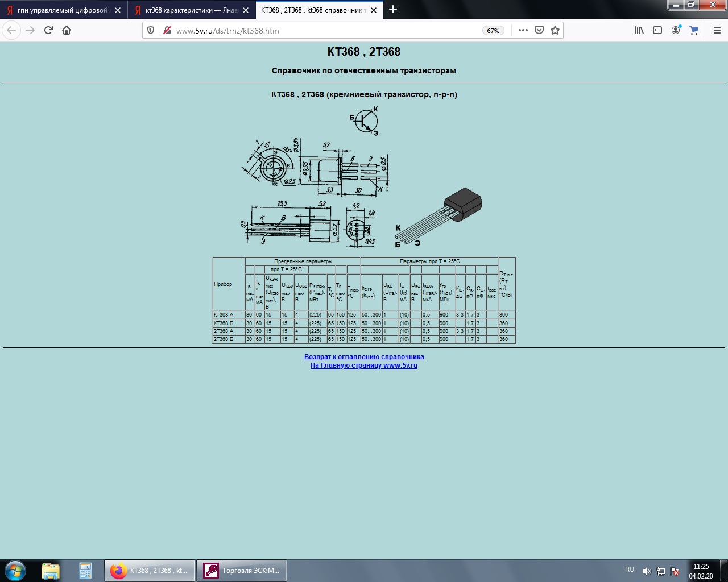Viewport: 728px width, 582px height.
Task: Open the Firefox hamburger menu
Action: (717, 31)
